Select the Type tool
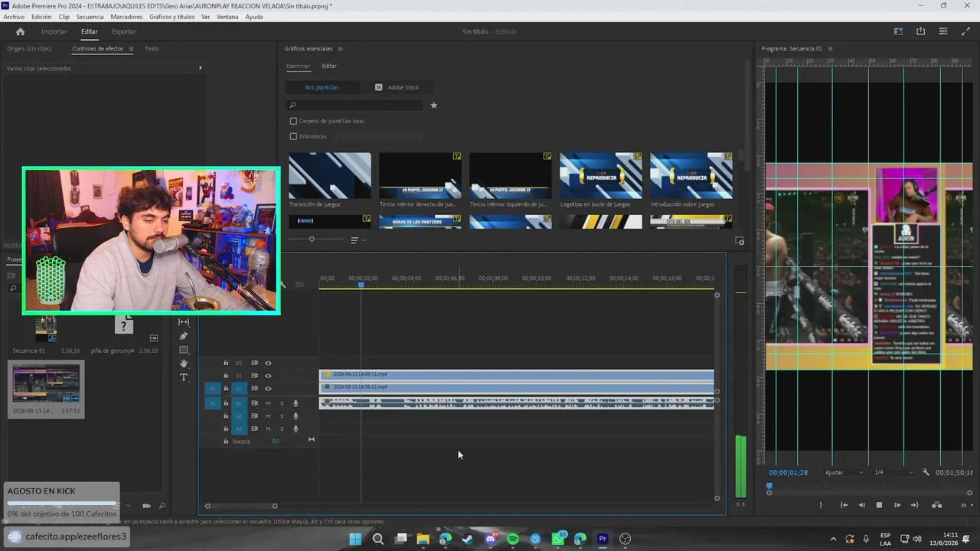980x551 pixels. pos(184,377)
